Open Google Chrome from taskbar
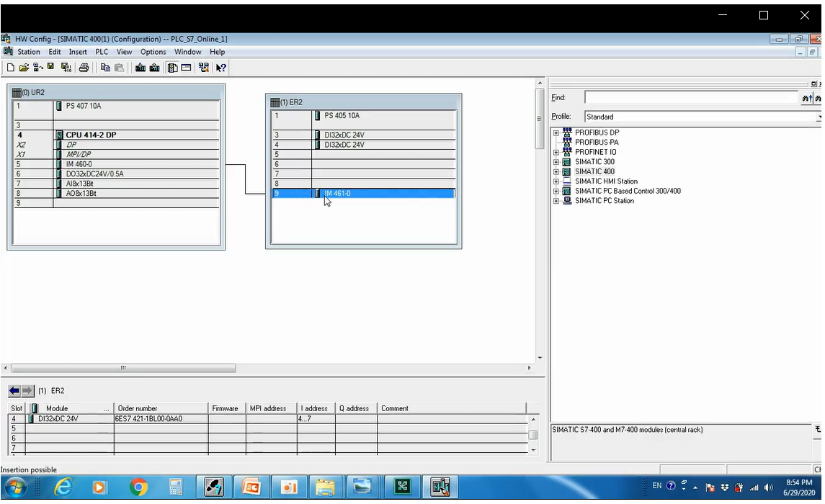This screenshot has height=504, width=825. point(138,487)
